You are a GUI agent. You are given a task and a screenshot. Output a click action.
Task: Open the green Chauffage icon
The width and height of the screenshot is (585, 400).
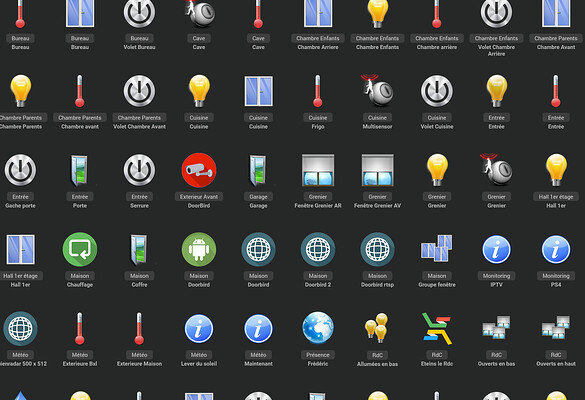tap(80, 249)
